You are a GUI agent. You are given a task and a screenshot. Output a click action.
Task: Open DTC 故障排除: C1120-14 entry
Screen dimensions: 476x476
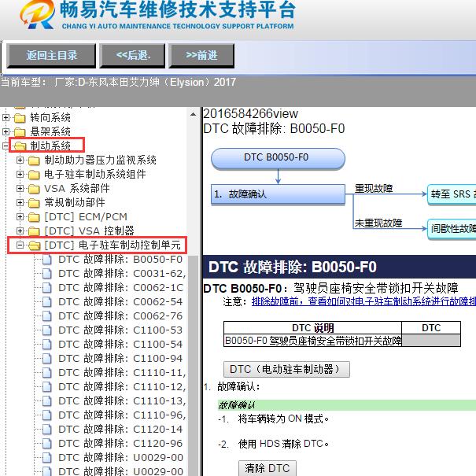120,430
